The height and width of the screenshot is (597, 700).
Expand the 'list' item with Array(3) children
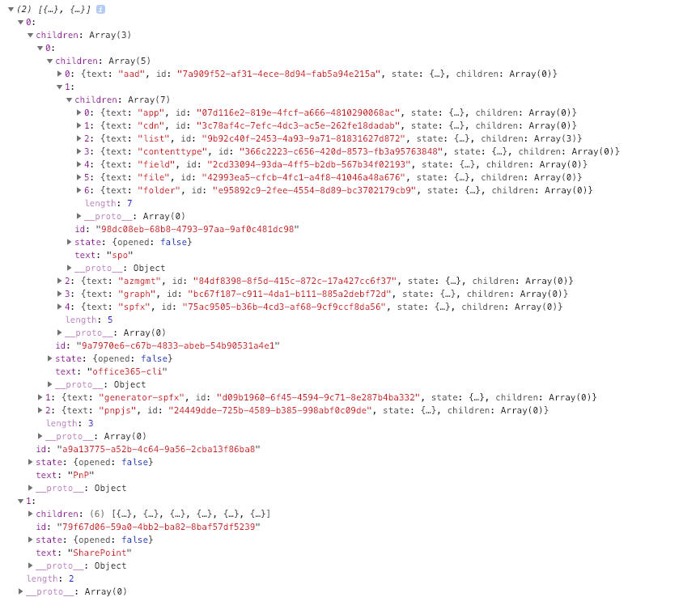[79, 139]
